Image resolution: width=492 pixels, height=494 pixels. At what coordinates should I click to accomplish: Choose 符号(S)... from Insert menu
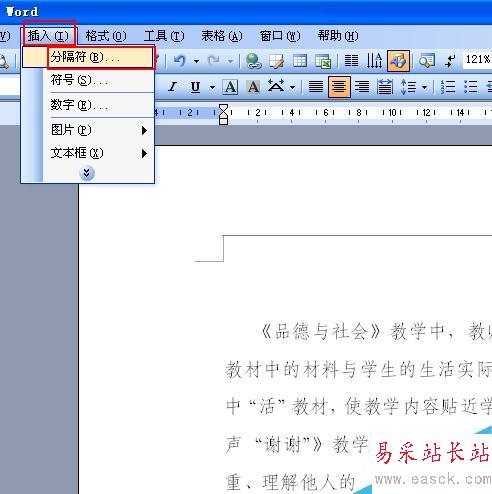coord(88,80)
